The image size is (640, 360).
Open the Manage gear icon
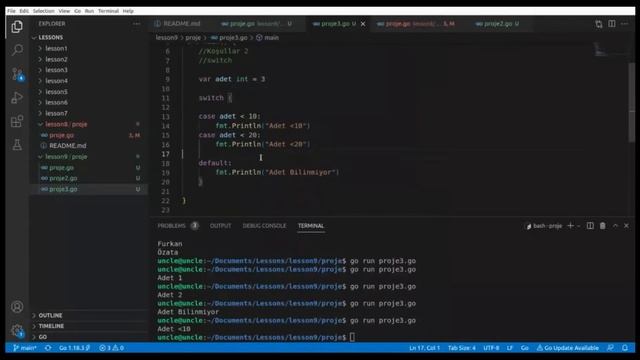click(17, 330)
